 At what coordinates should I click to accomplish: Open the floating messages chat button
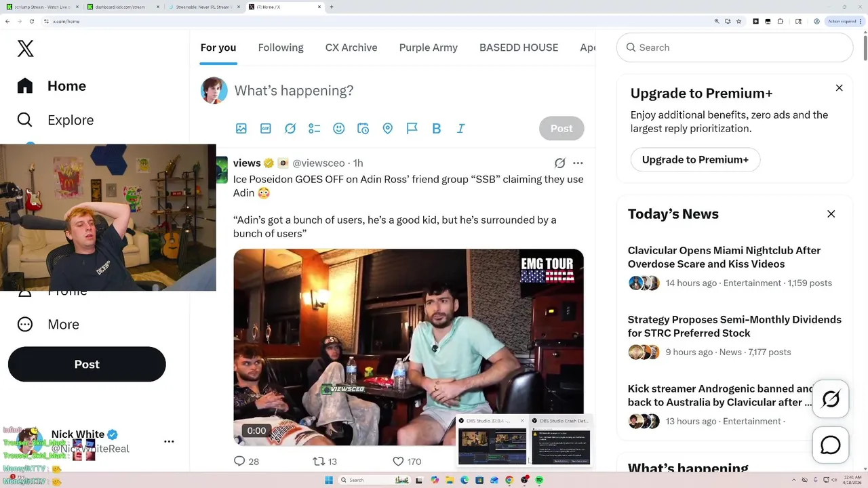[831, 445]
